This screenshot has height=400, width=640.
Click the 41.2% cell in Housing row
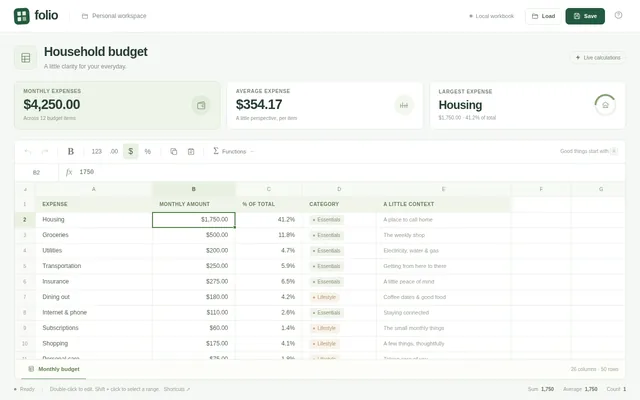(x=269, y=220)
